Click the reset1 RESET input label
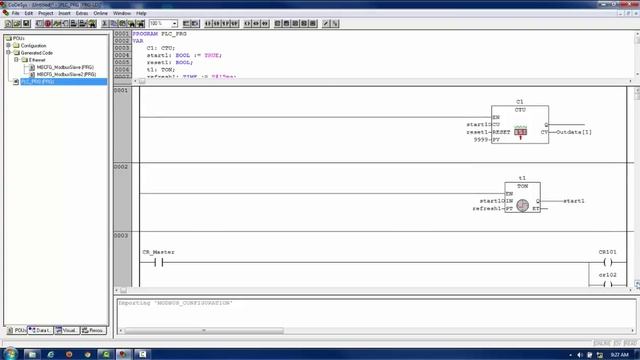 [477, 132]
